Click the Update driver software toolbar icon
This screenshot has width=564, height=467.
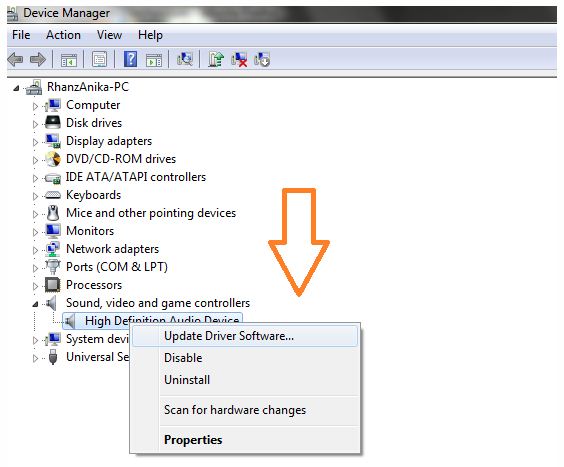click(x=215, y=59)
